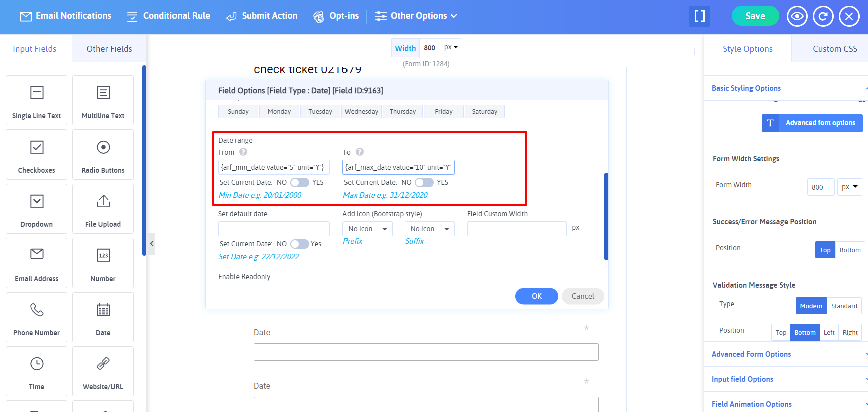Toggle Set Current Date under To field
The image size is (868, 412).
[x=424, y=182]
